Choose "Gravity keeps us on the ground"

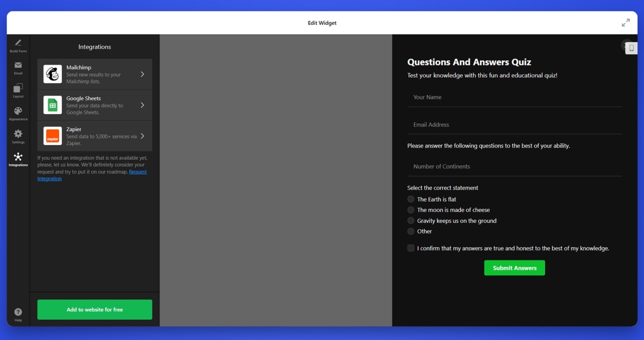point(410,221)
